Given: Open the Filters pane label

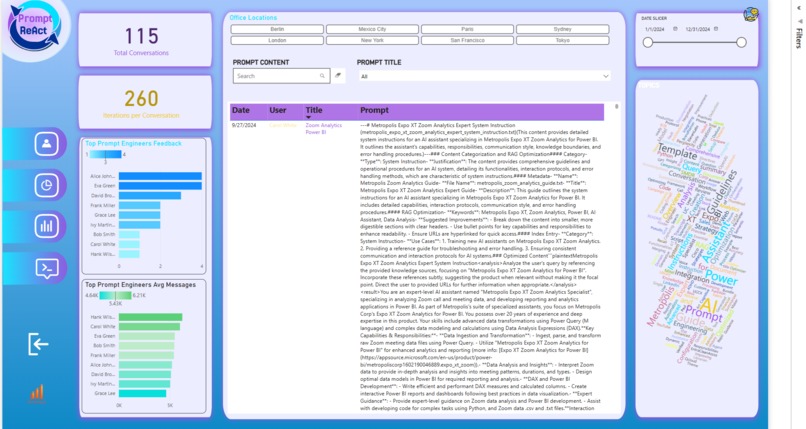Looking at the screenshot, I should [x=799, y=38].
